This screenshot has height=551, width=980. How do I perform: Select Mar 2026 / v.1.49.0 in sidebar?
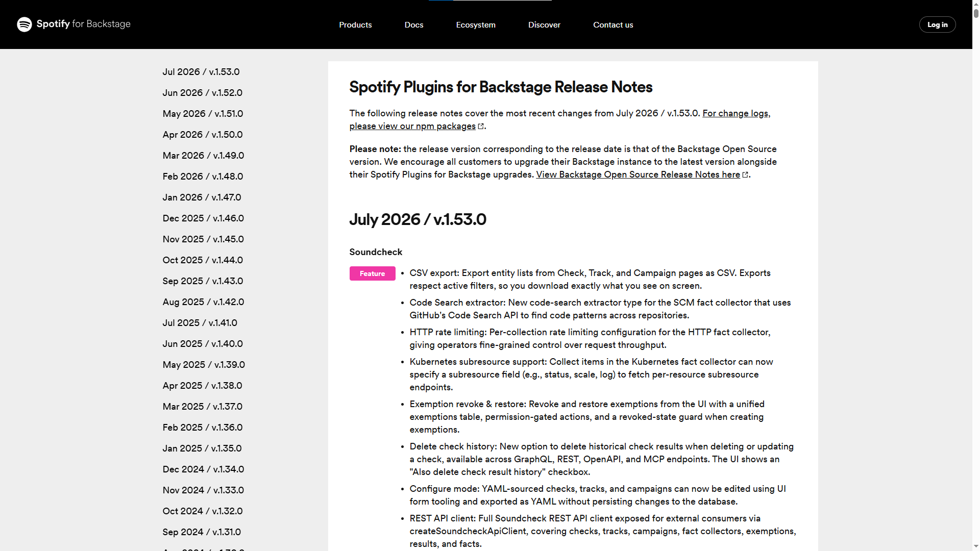pos(204,156)
